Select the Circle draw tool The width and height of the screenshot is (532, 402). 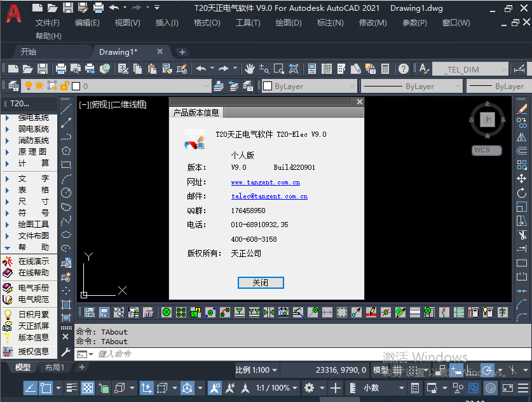point(66,193)
